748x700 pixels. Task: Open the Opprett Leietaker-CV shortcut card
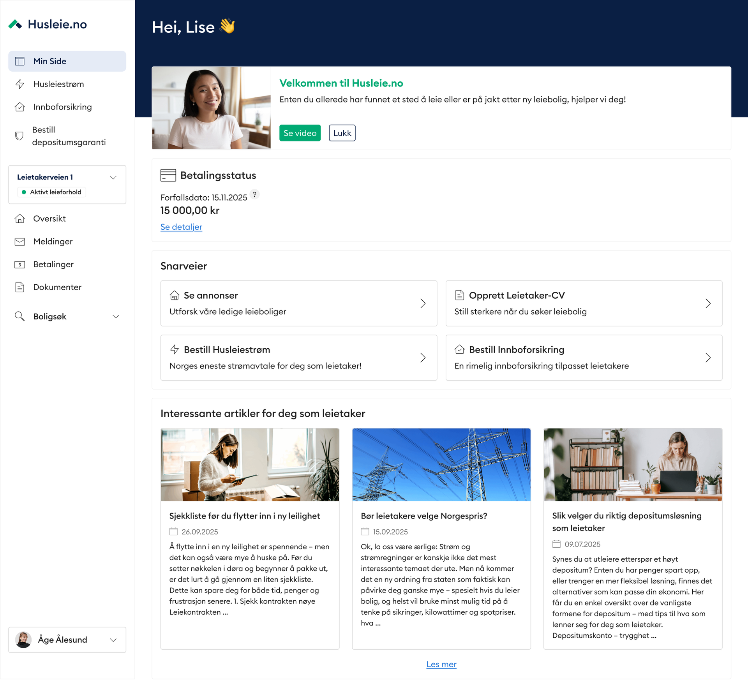point(584,303)
